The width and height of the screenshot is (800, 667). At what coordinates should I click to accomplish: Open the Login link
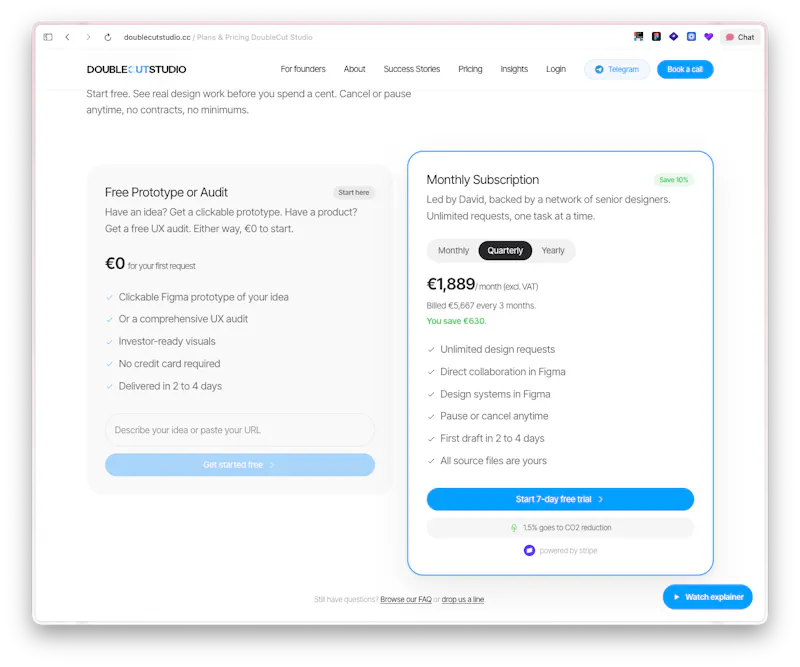(556, 69)
